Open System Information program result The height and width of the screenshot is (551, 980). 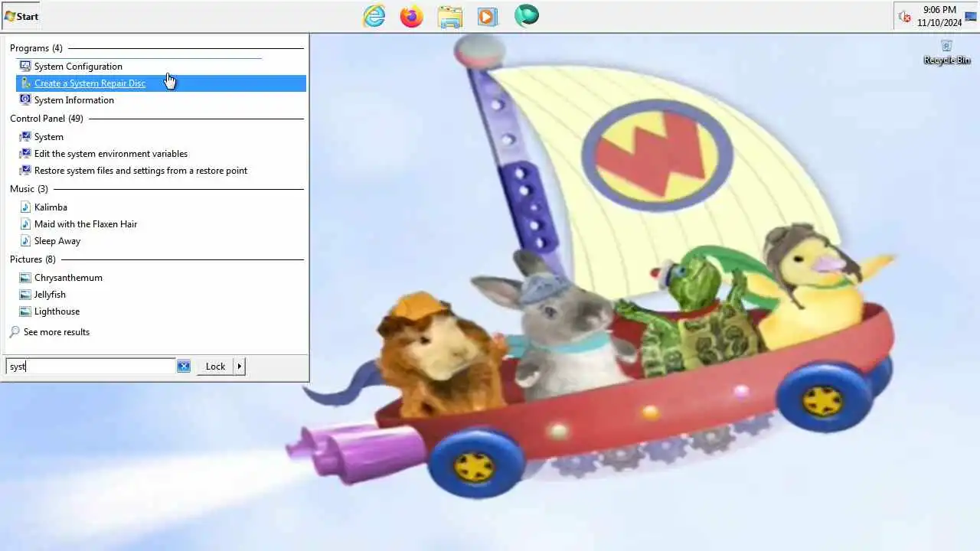[74, 100]
